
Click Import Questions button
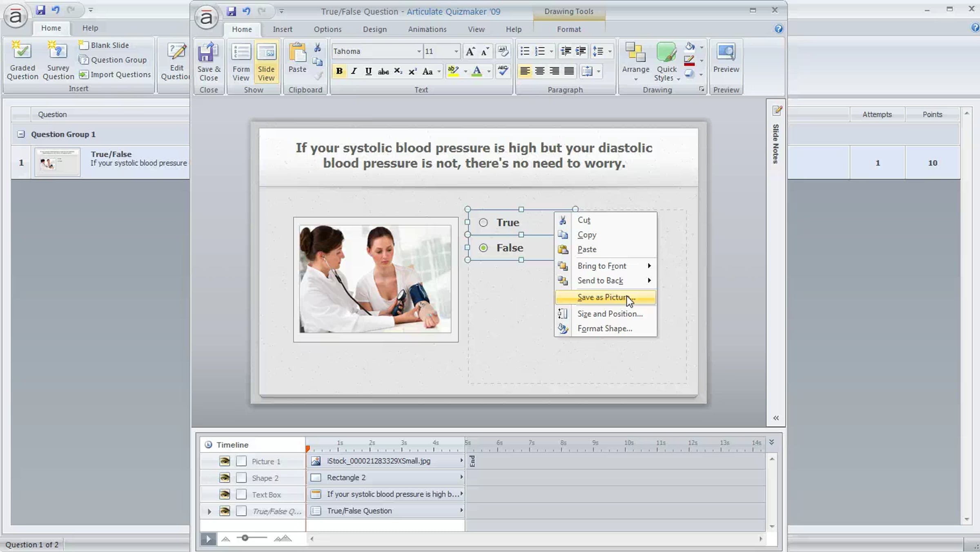point(115,74)
